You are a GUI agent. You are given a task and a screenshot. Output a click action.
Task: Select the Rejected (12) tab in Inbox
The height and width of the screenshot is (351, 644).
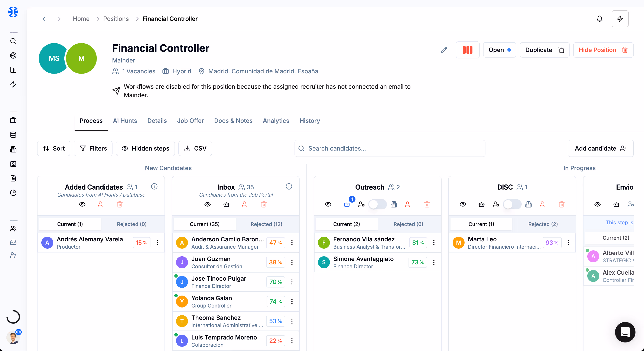point(266,224)
